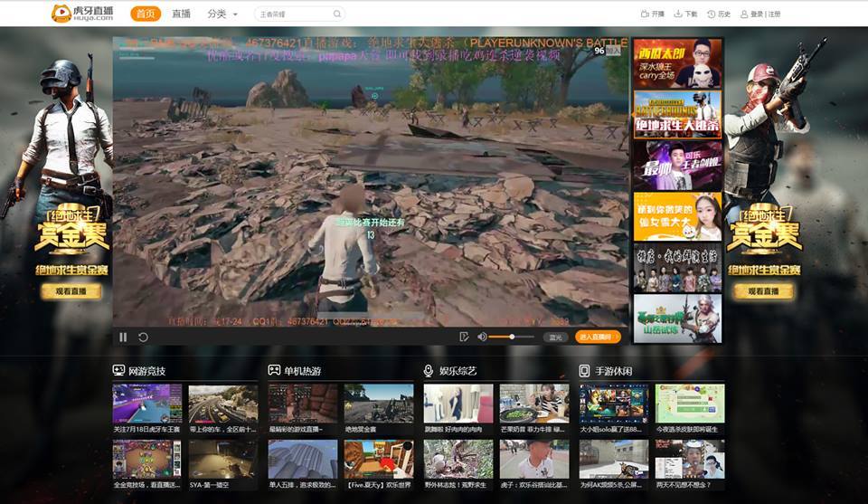Click the 网游竞技 monitor icon

point(118,370)
